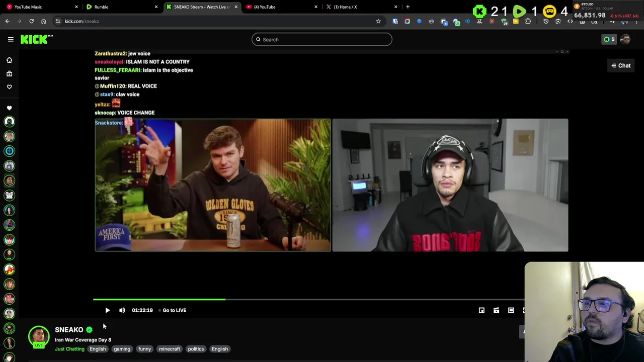
Task: Resume the stream with the play button
Action: (x=107, y=310)
